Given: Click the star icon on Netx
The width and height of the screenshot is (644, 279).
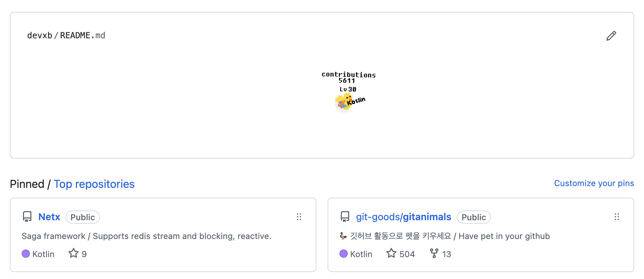Looking at the screenshot, I should tap(74, 253).
